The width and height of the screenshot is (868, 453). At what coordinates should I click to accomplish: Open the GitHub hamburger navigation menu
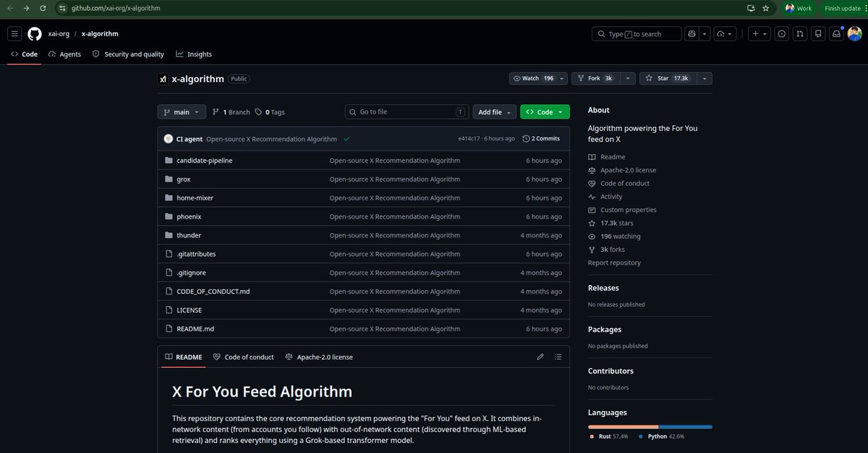pyautogui.click(x=14, y=34)
